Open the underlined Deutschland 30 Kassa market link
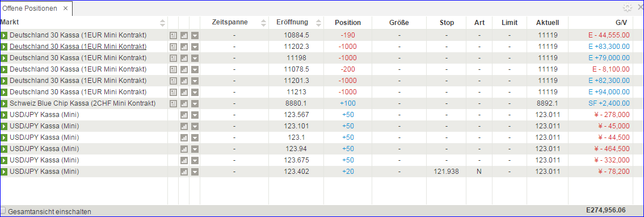The height and width of the screenshot is (217, 644). point(78,47)
